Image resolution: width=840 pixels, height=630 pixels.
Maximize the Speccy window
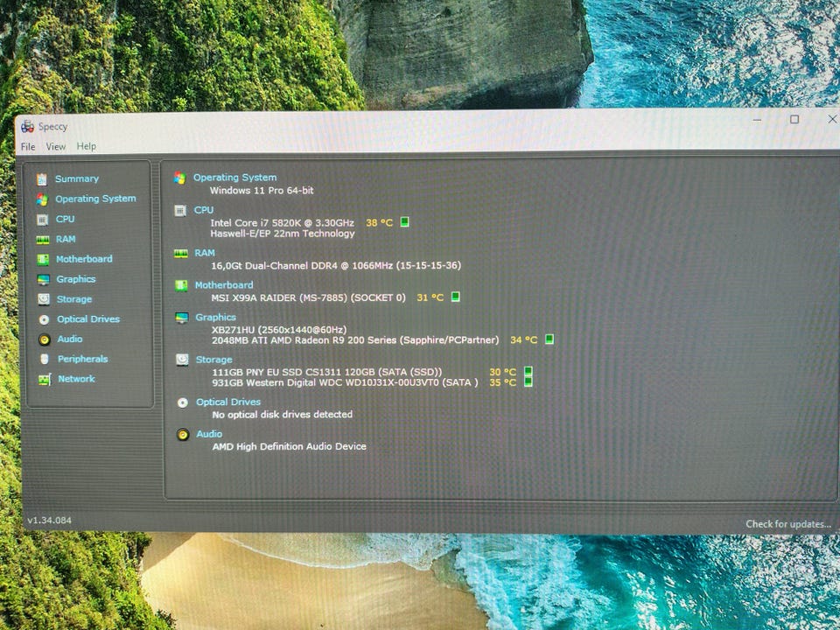pyautogui.click(x=794, y=119)
